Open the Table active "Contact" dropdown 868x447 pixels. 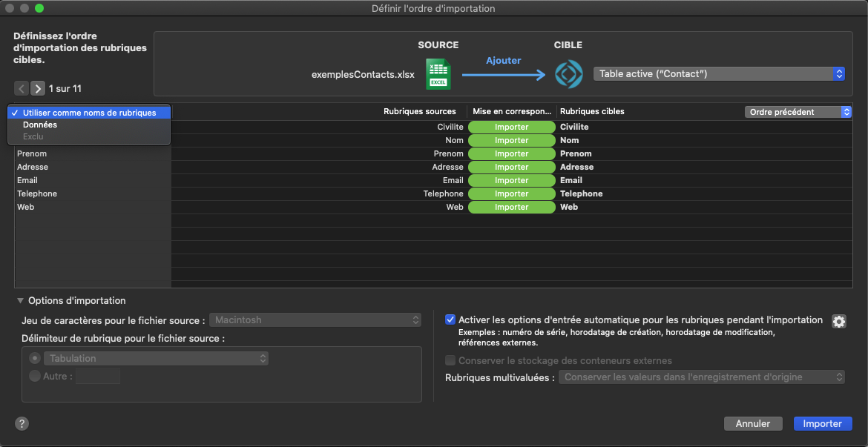719,74
